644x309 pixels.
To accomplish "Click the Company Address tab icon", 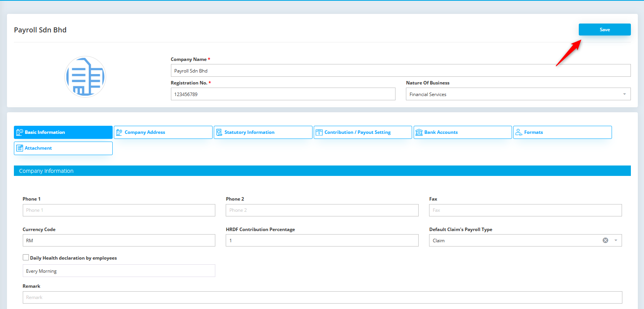I will point(119,132).
